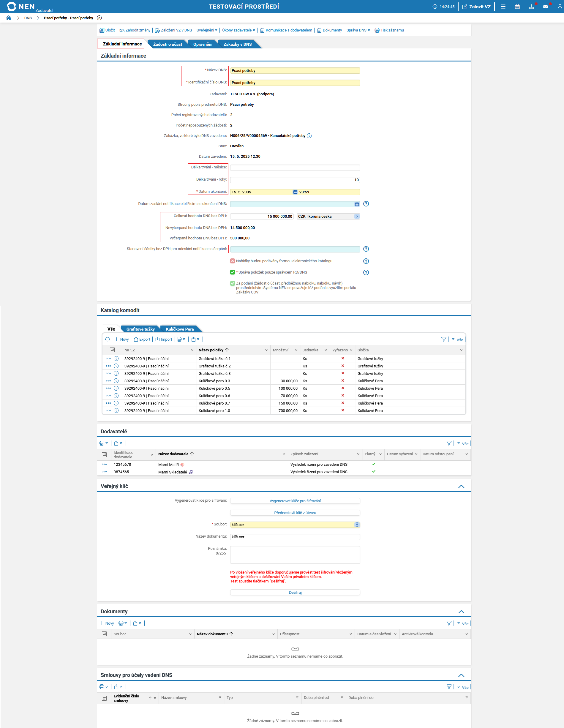Image resolution: width=564 pixels, height=728 pixels.
Task: Open Komunikace s dodavatelem
Action: (286, 30)
